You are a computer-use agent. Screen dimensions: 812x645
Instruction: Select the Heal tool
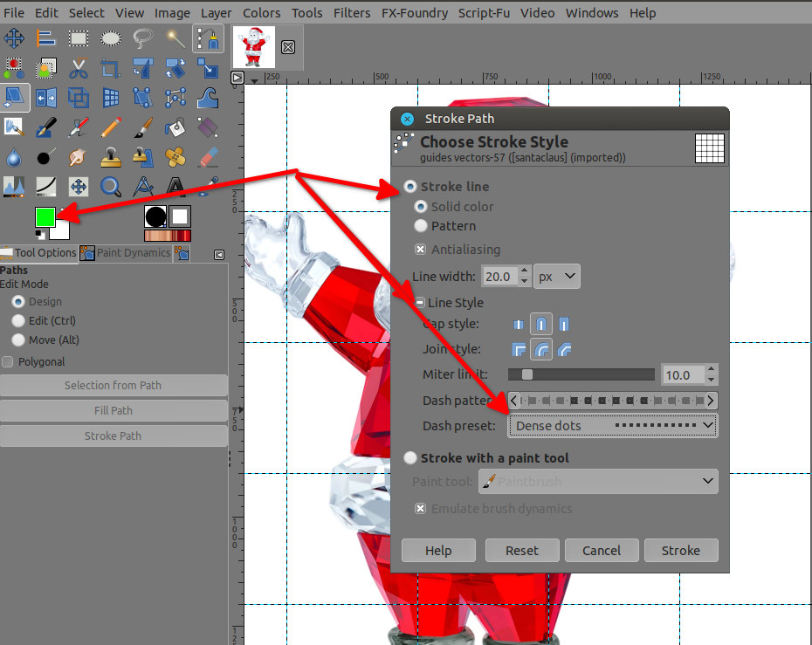point(175,157)
